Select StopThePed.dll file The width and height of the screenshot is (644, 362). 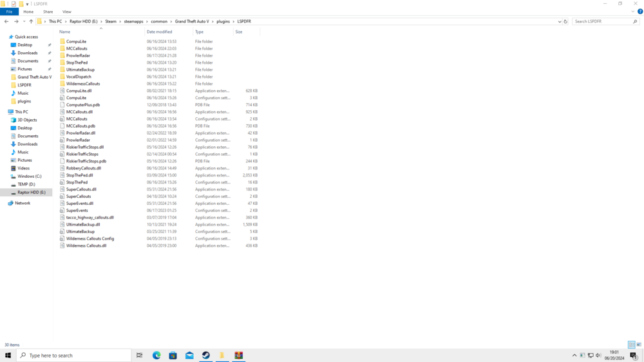click(79, 175)
